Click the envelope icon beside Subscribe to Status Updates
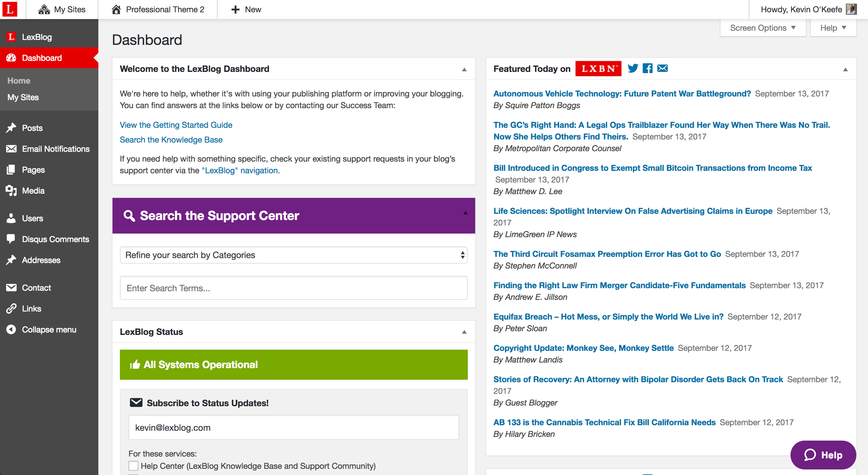868x475 pixels. 136,402
